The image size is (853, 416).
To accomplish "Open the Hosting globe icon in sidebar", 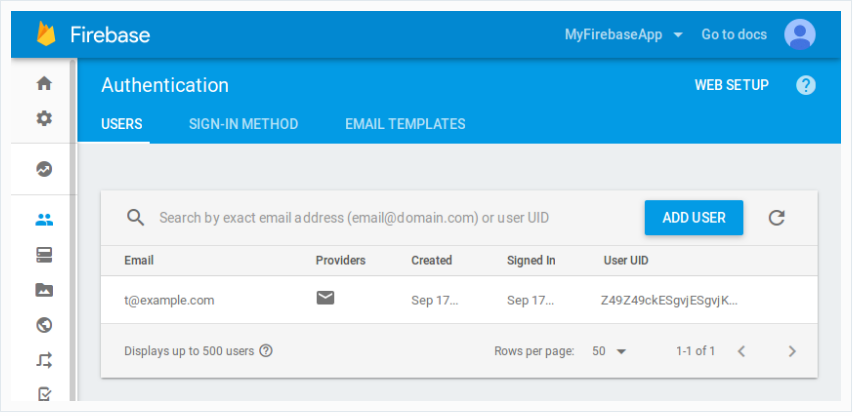I will point(44,325).
